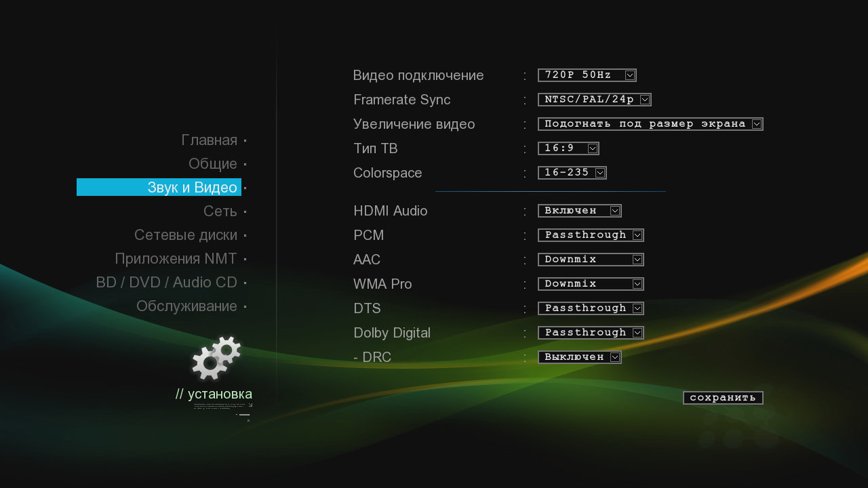This screenshot has height=488, width=868.
Task: Expand the AAC Downmix dropdown
Action: point(591,260)
